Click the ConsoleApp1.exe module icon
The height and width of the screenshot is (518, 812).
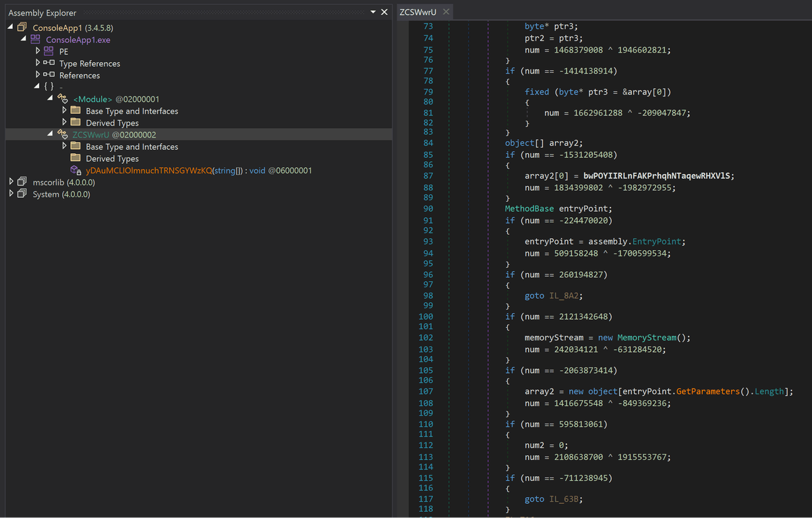pyautogui.click(x=36, y=40)
